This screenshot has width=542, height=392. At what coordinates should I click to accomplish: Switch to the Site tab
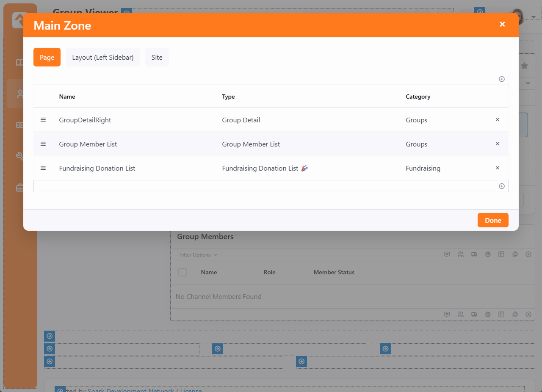157,57
